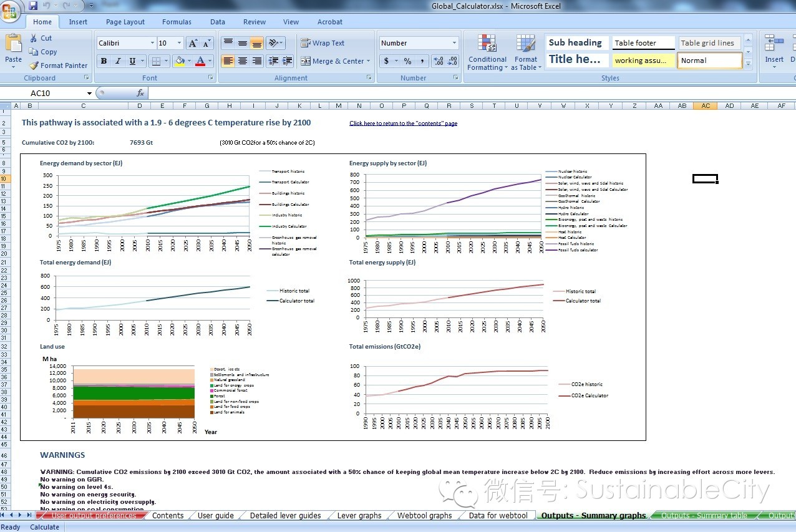Toggle Bold formatting

104,61
